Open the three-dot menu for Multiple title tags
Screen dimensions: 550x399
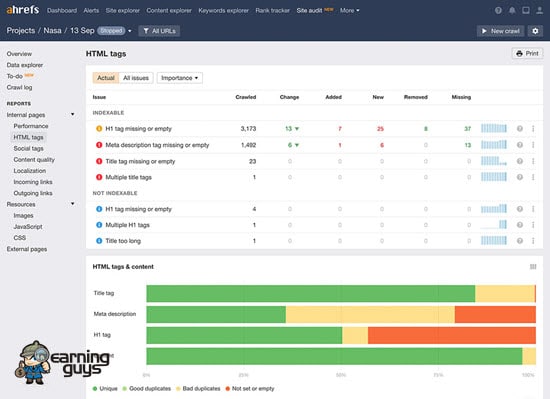(533, 177)
